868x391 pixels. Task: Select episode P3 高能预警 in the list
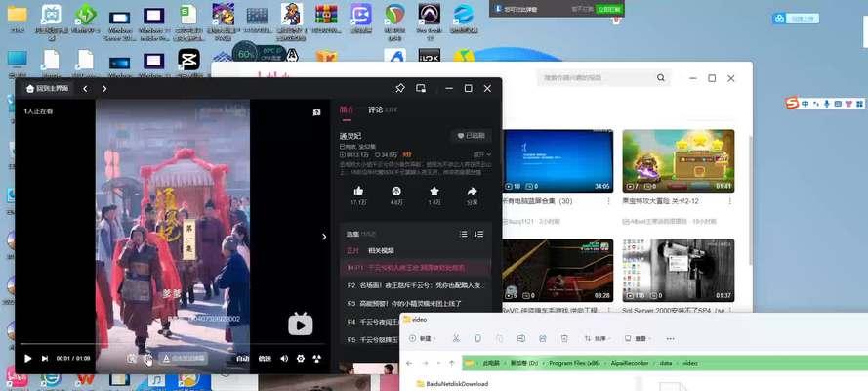(415, 303)
